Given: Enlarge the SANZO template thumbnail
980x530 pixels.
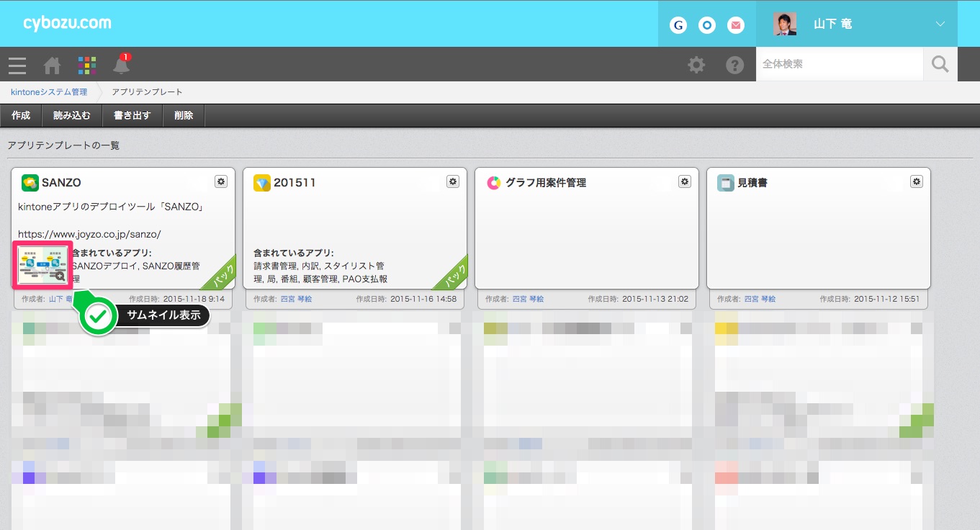Looking at the screenshot, I should [42, 264].
